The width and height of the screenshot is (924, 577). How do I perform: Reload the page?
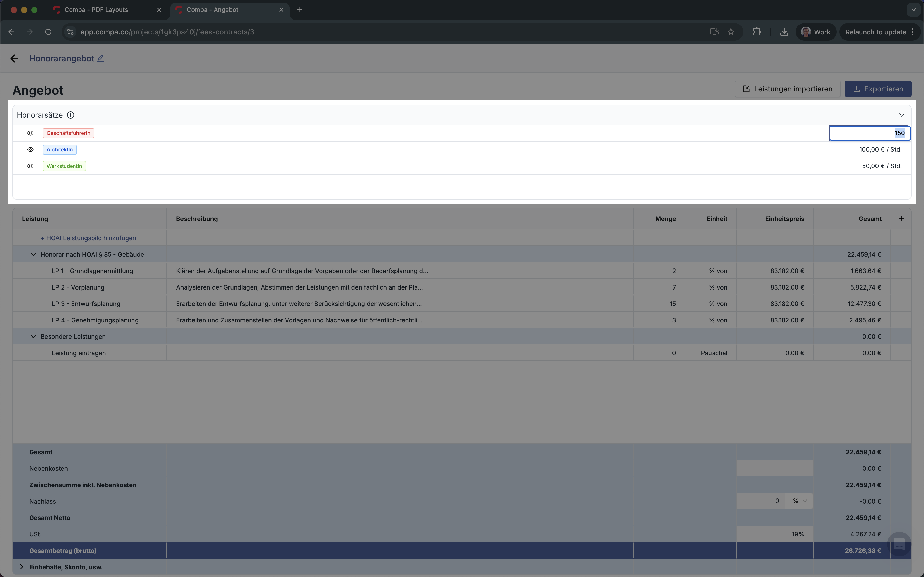[x=48, y=32]
